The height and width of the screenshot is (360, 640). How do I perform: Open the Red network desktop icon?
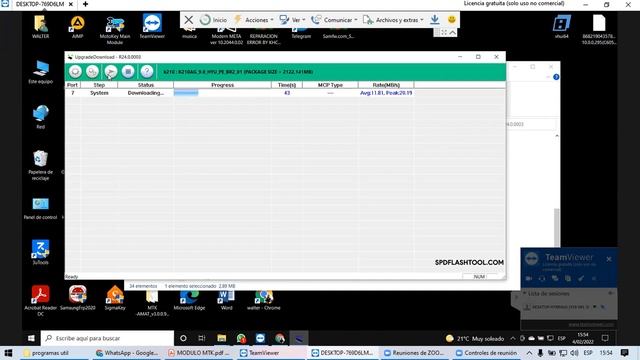(40, 117)
